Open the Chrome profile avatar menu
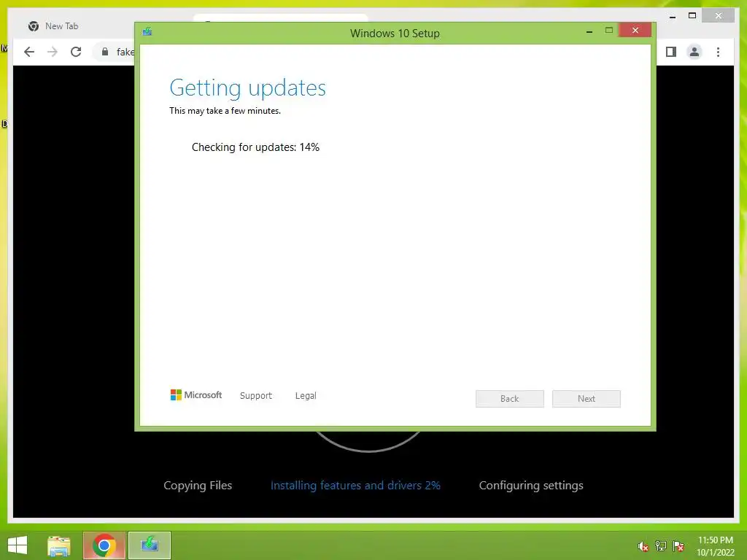The image size is (747, 560). click(694, 52)
